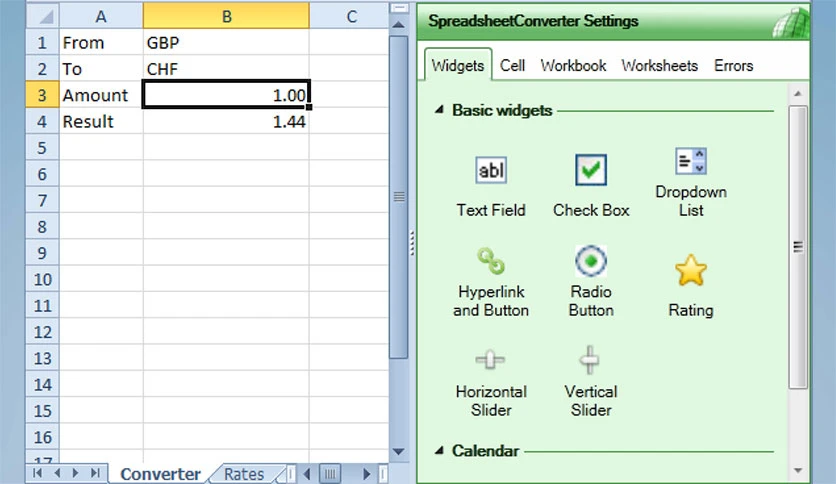Switch to the Widgets tab
Screen dimensions: 836x484
(458, 66)
